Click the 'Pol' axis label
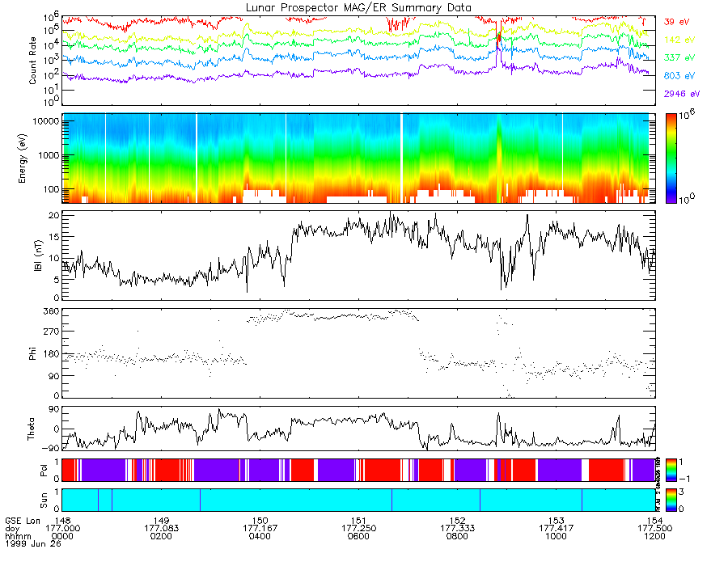The image size is (728, 566). pyautogui.click(x=43, y=471)
